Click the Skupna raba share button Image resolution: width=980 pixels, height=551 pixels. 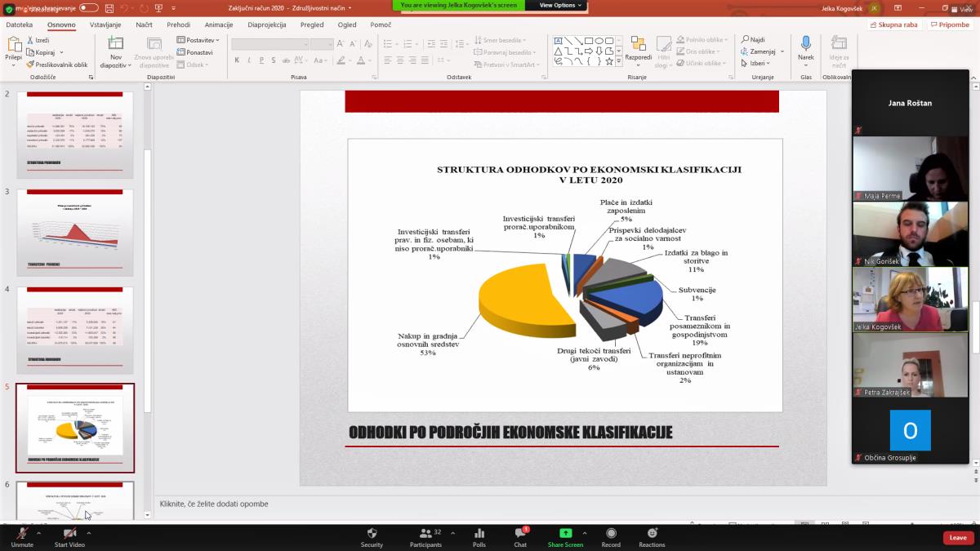(x=893, y=24)
